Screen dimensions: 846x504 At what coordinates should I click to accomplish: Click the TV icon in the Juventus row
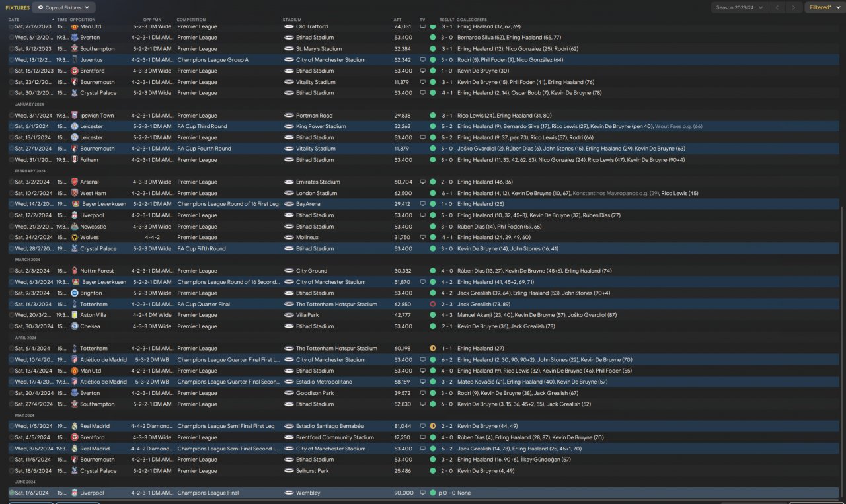point(423,60)
